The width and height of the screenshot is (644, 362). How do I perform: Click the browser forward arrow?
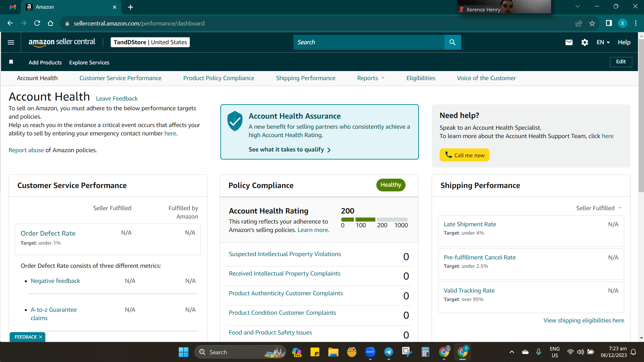[x=23, y=23]
